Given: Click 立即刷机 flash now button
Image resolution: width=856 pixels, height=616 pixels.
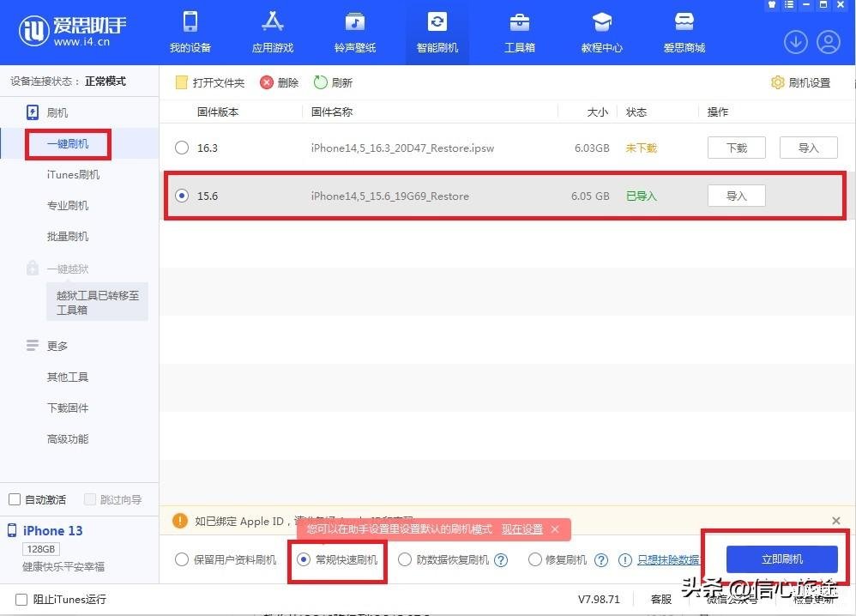Looking at the screenshot, I should 781,559.
